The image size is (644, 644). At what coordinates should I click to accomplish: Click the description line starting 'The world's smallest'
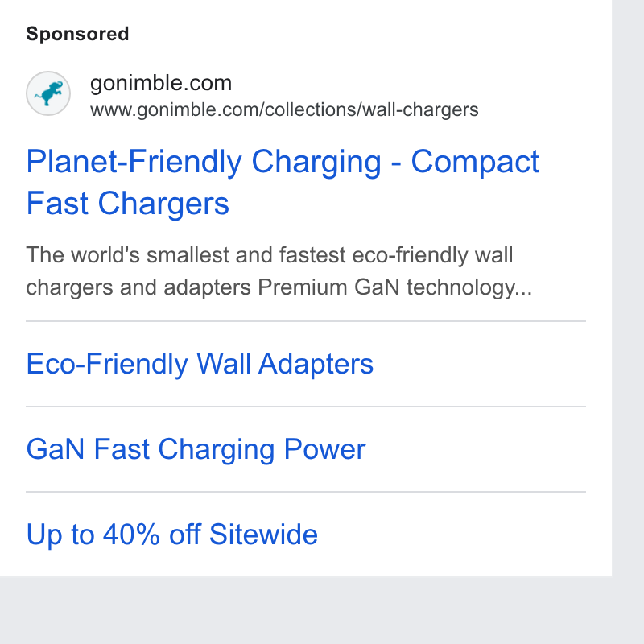click(270, 255)
